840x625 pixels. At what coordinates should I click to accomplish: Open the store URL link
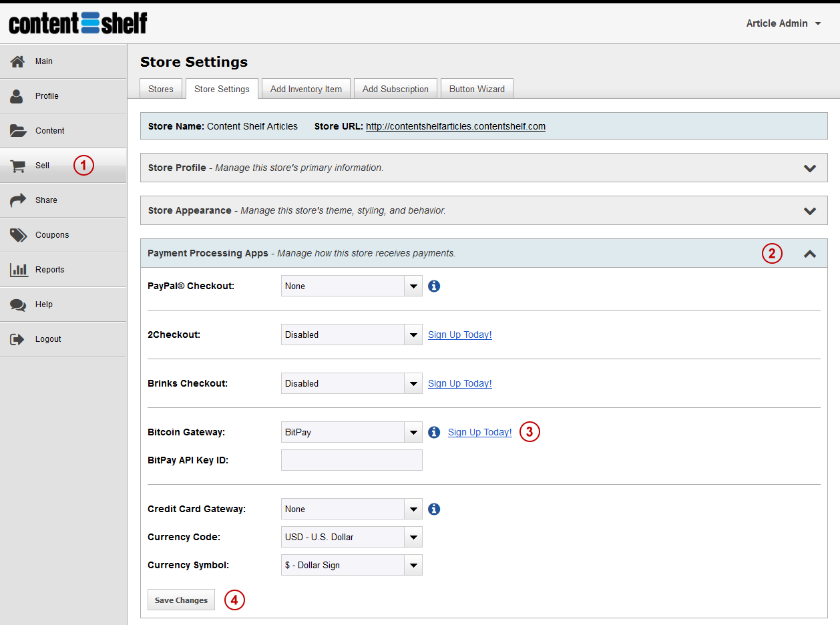point(455,126)
